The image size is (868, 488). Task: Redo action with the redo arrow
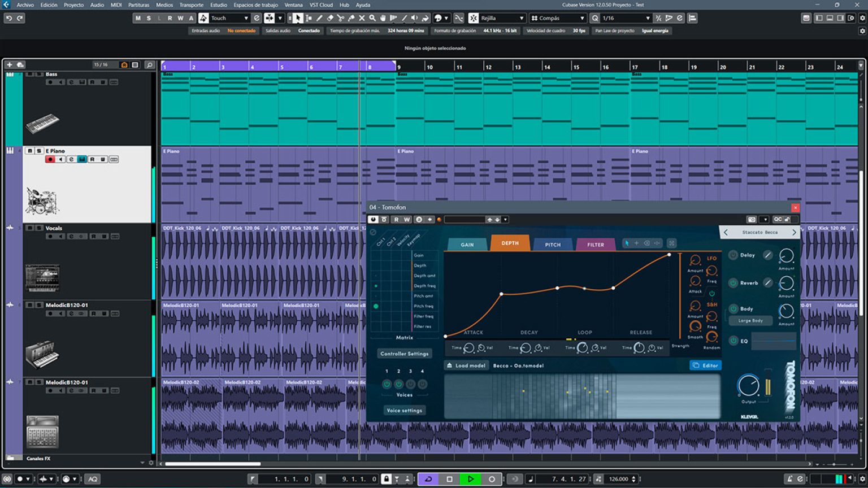(20, 18)
